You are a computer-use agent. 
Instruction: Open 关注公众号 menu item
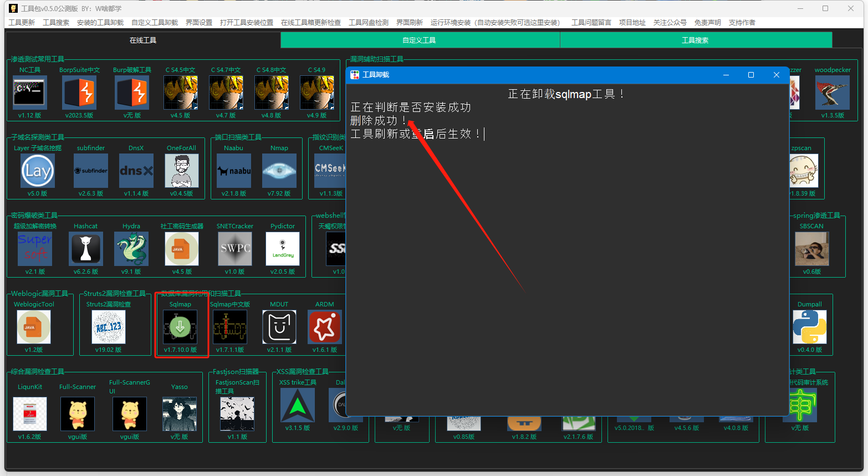click(x=670, y=23)
